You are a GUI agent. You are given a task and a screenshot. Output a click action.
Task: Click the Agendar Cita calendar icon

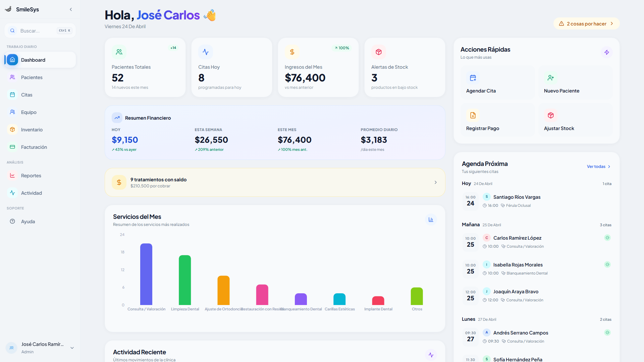click(x=473, y=78)
